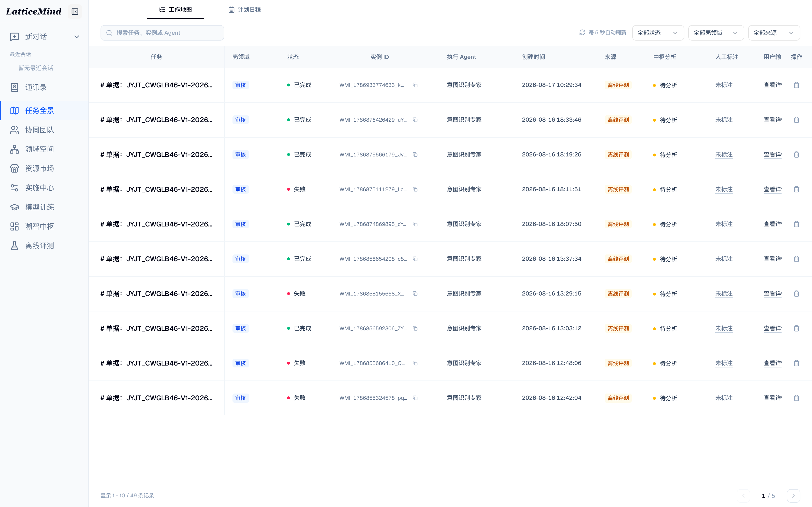The height and width of the screenshot is (507, 812).
Task: Copy instance ID WMI_1786933774633
Action: click(x=415, y=85)
